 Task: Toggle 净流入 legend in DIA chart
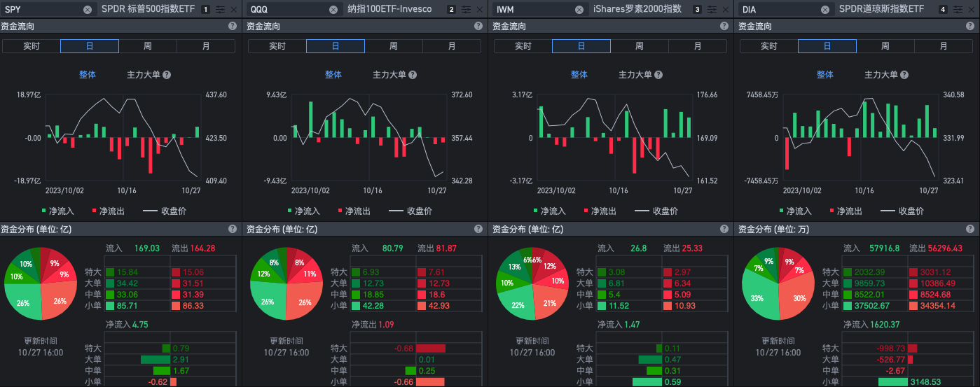(795, 211)
